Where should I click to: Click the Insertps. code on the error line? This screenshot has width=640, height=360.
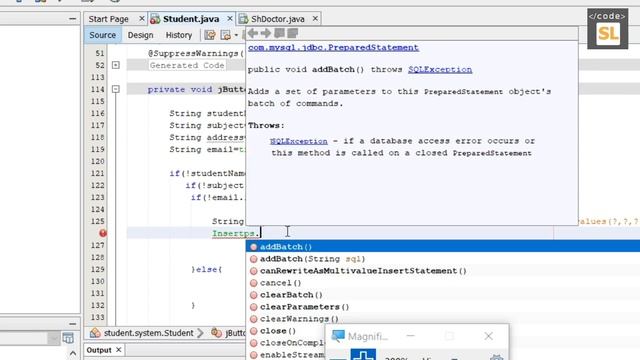[x=236, y=233]
